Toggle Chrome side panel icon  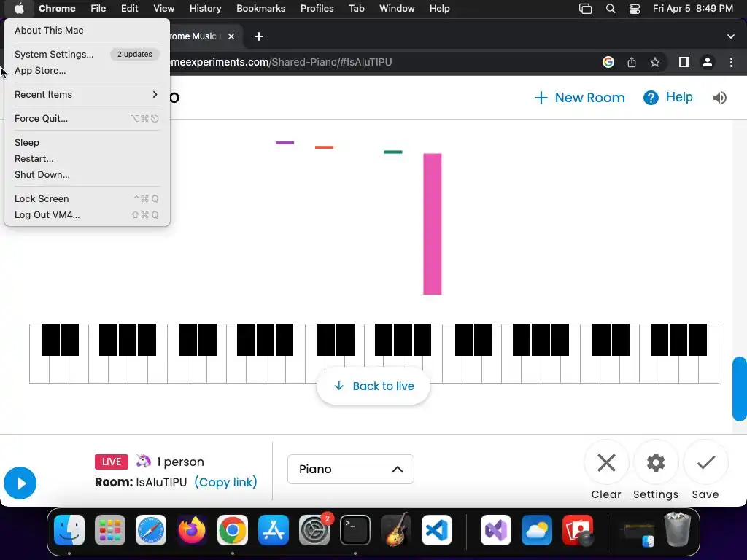[x=684, y=62]
